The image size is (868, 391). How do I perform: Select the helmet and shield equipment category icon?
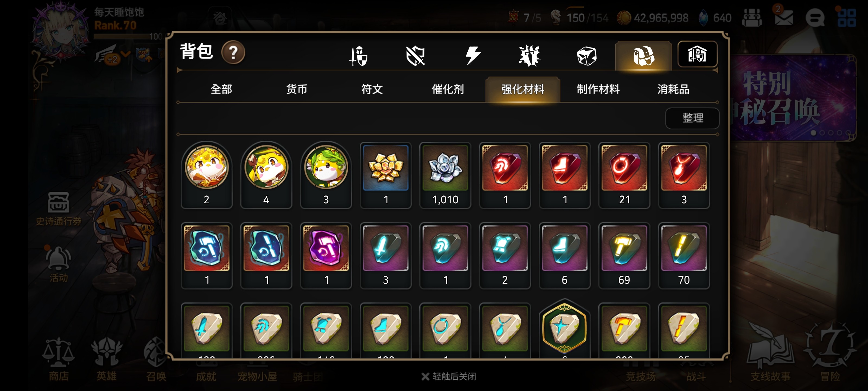[358, 56]
